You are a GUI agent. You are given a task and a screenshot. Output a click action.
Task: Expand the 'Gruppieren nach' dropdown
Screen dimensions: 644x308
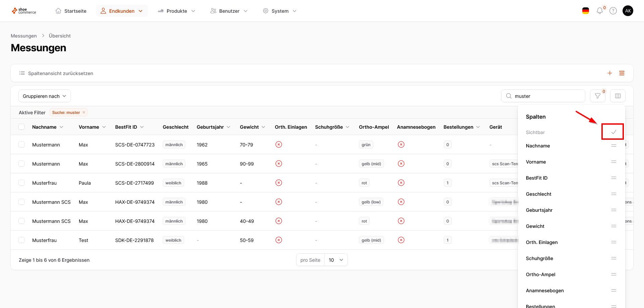(44, 96)
